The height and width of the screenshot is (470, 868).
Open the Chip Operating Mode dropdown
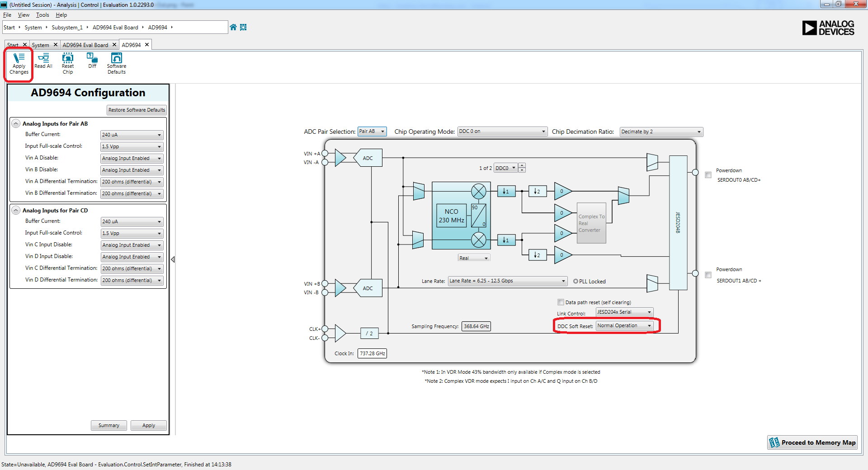coord(544,132)
